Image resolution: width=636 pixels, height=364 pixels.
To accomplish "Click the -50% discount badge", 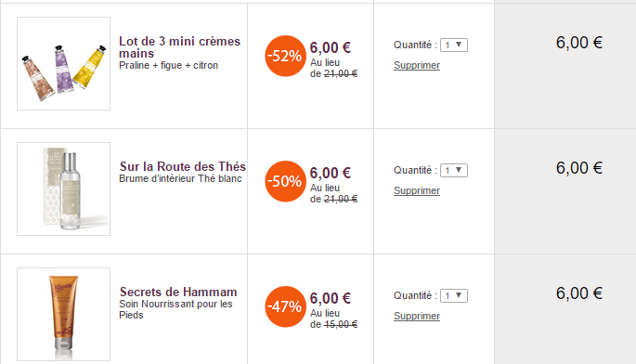I will (x=285, y=181).
